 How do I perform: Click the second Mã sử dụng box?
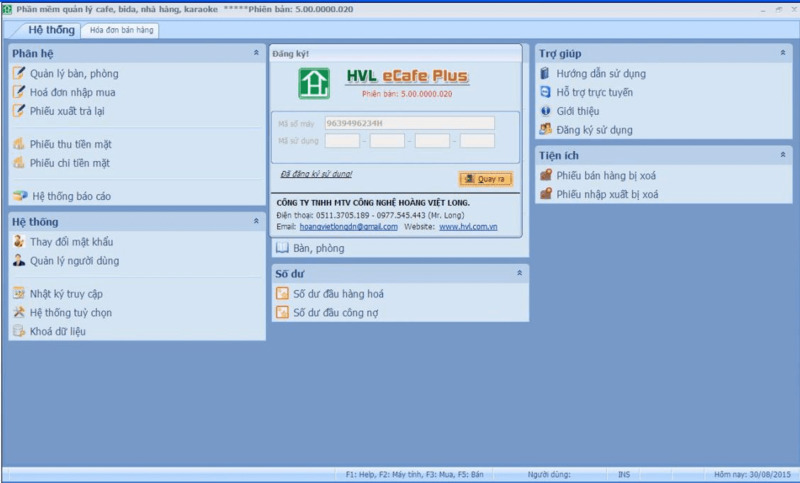coord(387,141)
